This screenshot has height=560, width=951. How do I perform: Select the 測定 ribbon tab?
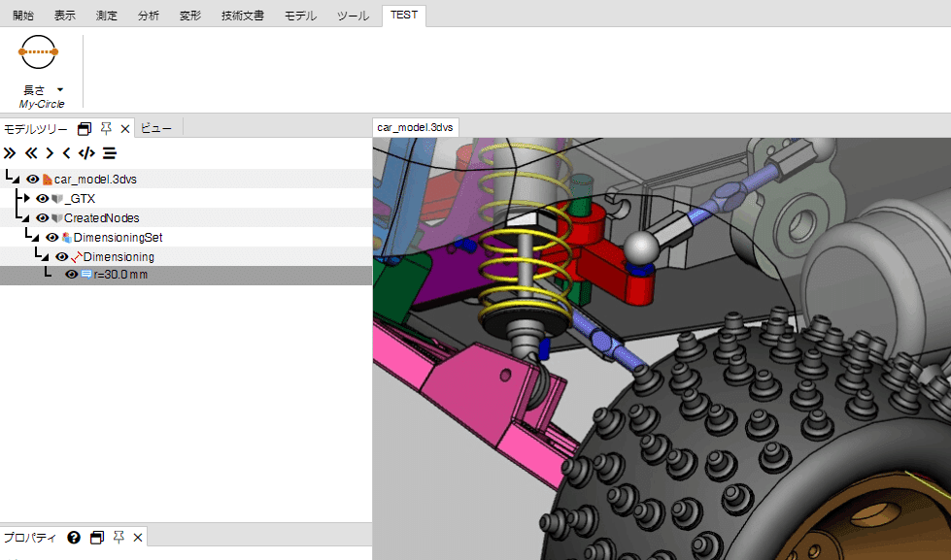click(107, 16)
